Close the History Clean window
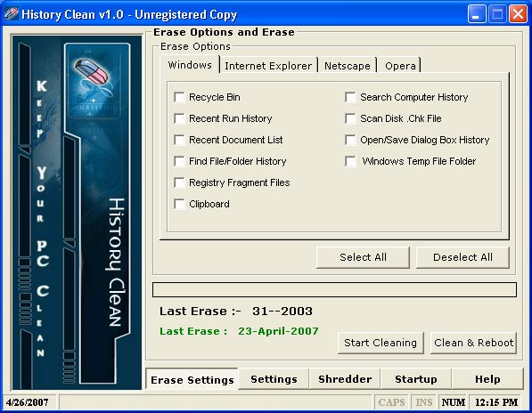 (x=518, y=14)
